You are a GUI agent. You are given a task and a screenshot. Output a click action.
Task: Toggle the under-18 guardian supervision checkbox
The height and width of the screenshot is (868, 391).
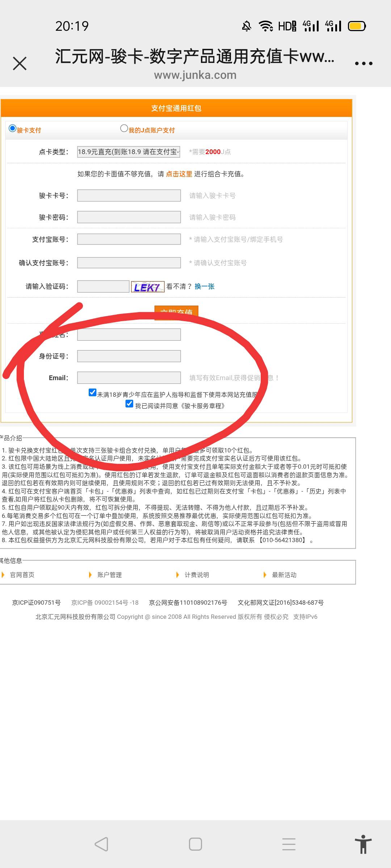[x=93, y=393]
